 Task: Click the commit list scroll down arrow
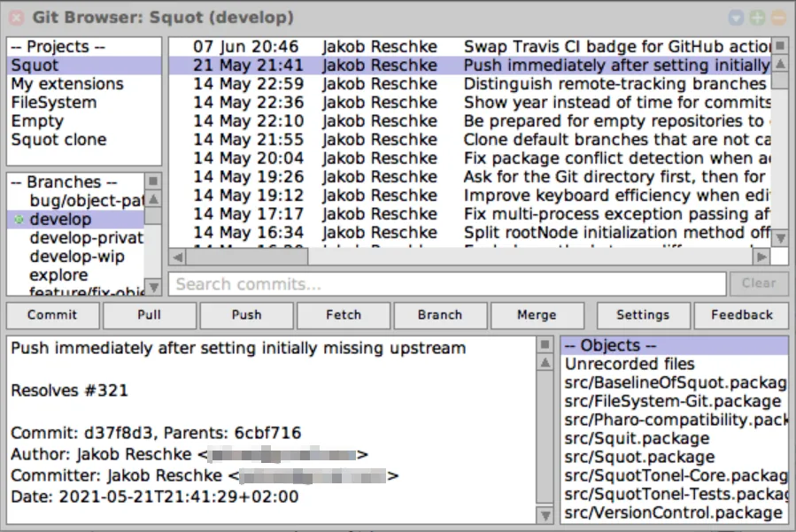click(x=780, y=237)
